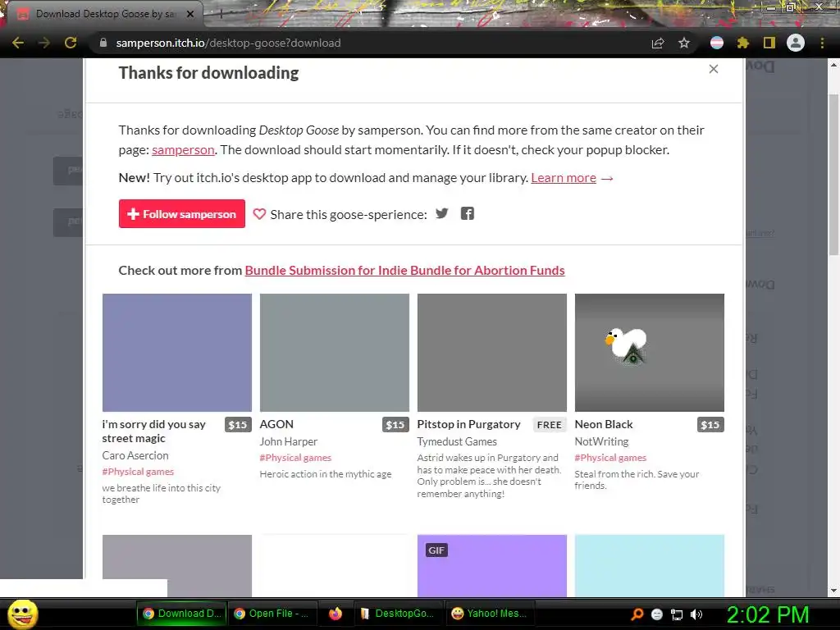Click the browser forward arrow
The width and height of the screenshot is (840, 630).
click(44, 43)
